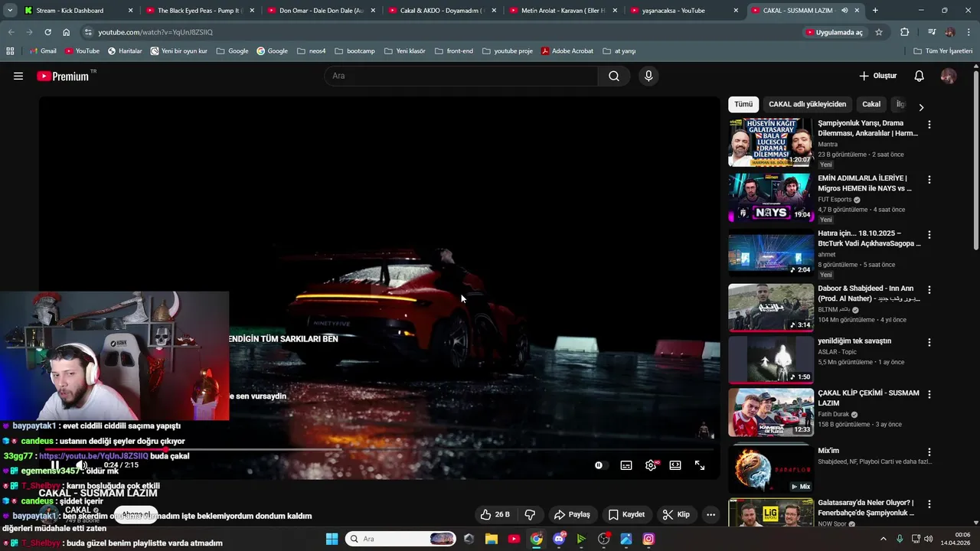The width and height of the screenshot is (980, 551).
Task: Open options for EMİN ADIMLARLA İLERİYE video
Action: [929, 179]
